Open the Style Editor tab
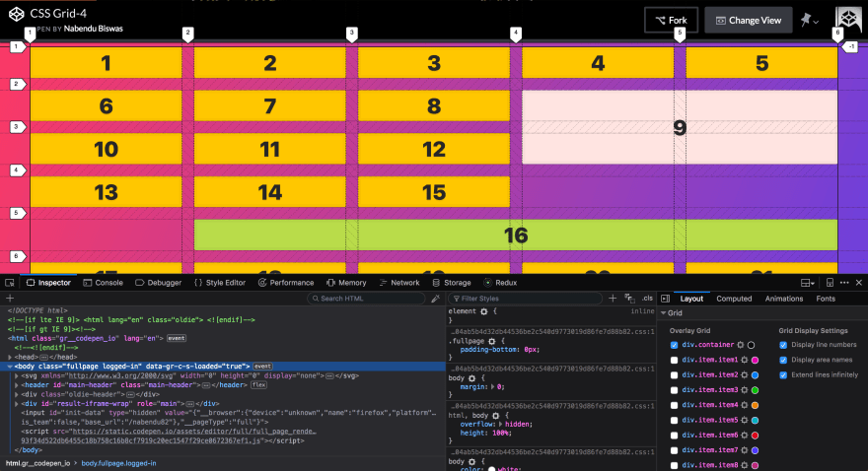Screen dimensions: 868x471 [x=220, y=283]
